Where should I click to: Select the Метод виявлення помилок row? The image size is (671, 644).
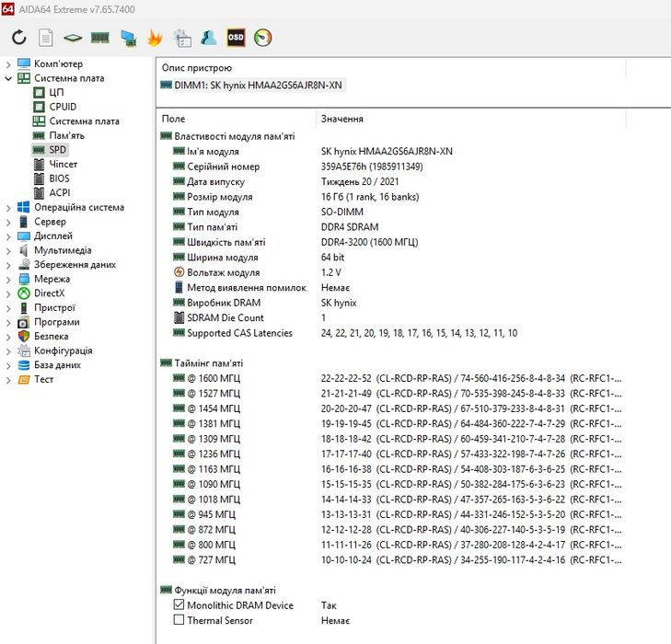pyautogui.click(x=390, y=288)
